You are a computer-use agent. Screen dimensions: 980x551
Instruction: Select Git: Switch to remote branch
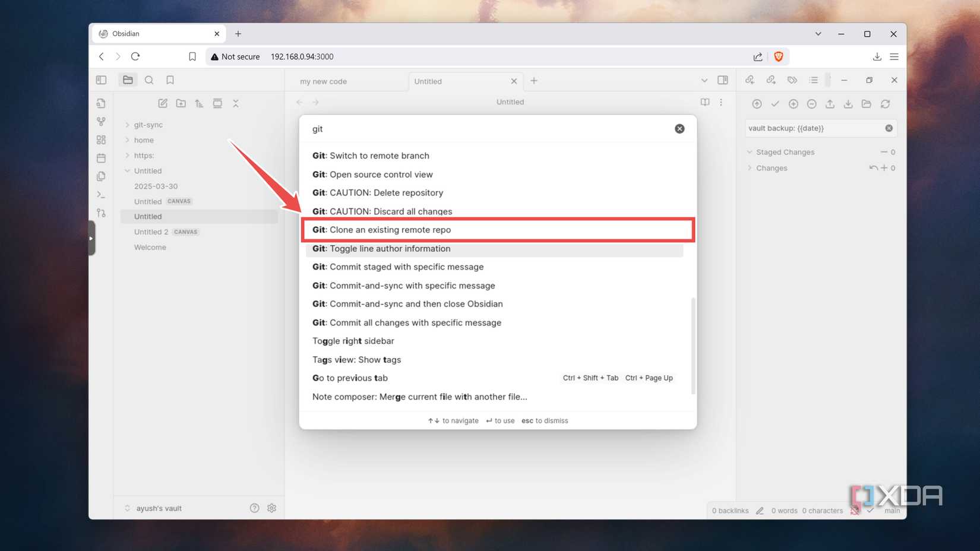tap(494, 156)
